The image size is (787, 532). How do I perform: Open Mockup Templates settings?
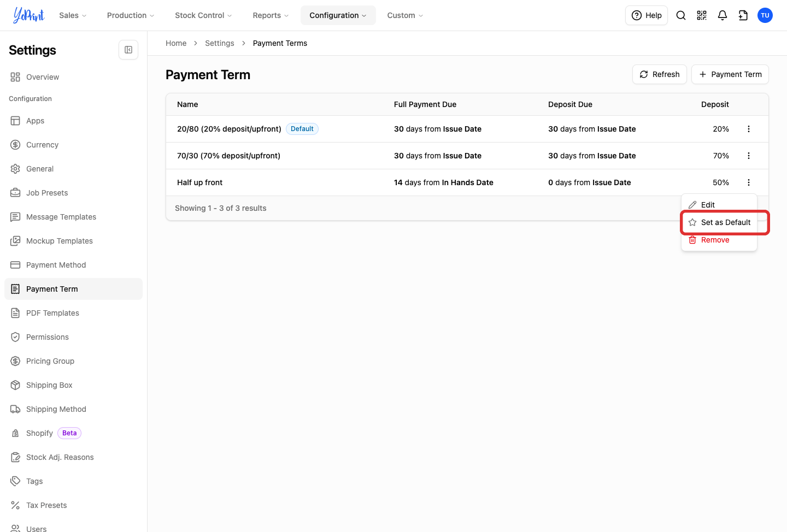point(73,241)
